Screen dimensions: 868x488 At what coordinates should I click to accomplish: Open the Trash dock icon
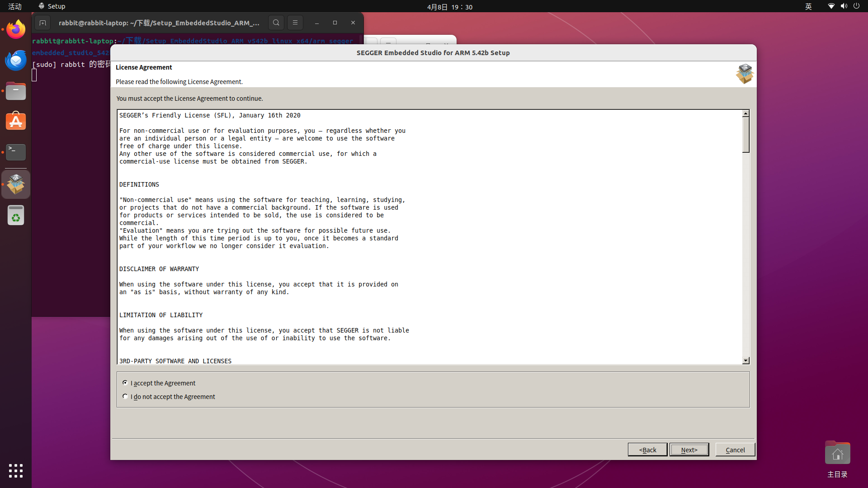pos(16,216)
